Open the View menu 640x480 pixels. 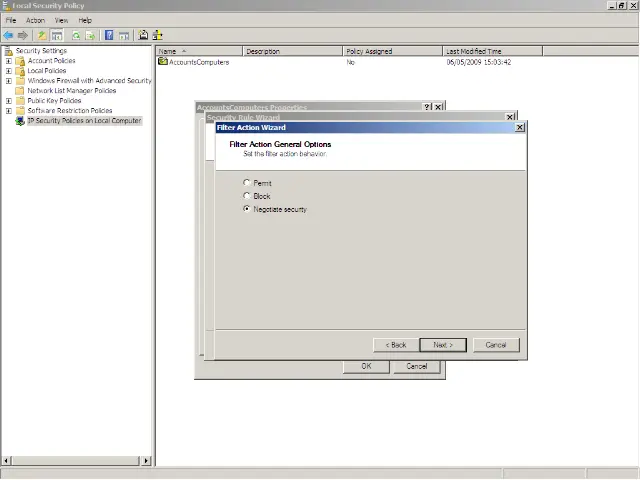tap(61, 20)
